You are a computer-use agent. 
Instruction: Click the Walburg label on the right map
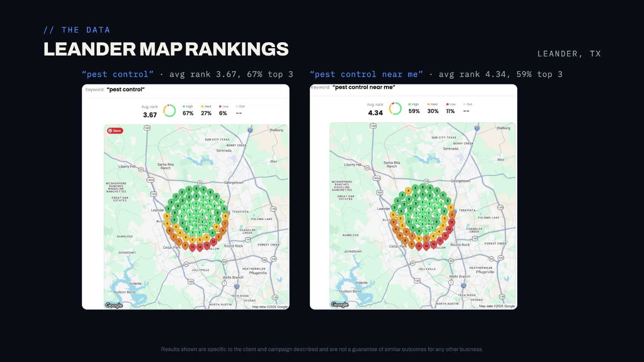[x=503, y=128]
